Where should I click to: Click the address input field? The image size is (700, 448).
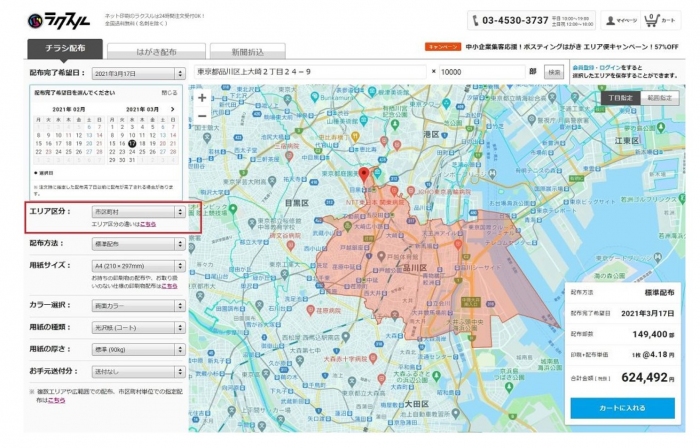pos(310,72)
